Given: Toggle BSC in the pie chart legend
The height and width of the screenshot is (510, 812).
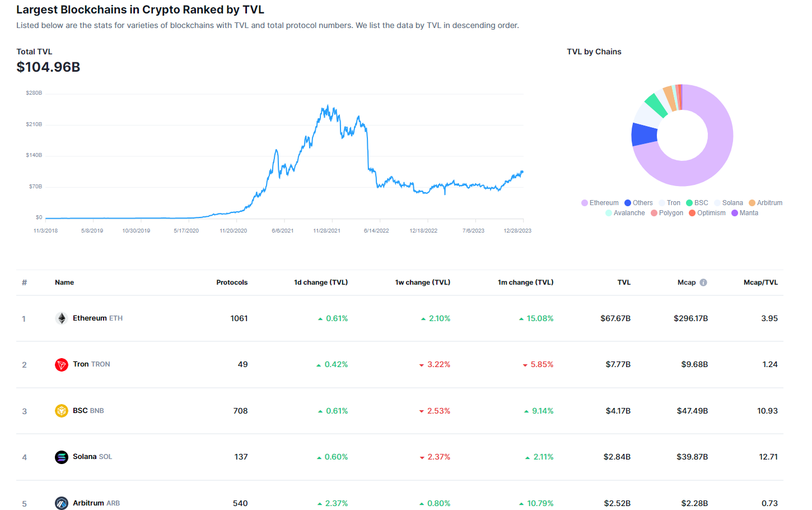Looking at the screenshot, I should click(x=697, y=203).
